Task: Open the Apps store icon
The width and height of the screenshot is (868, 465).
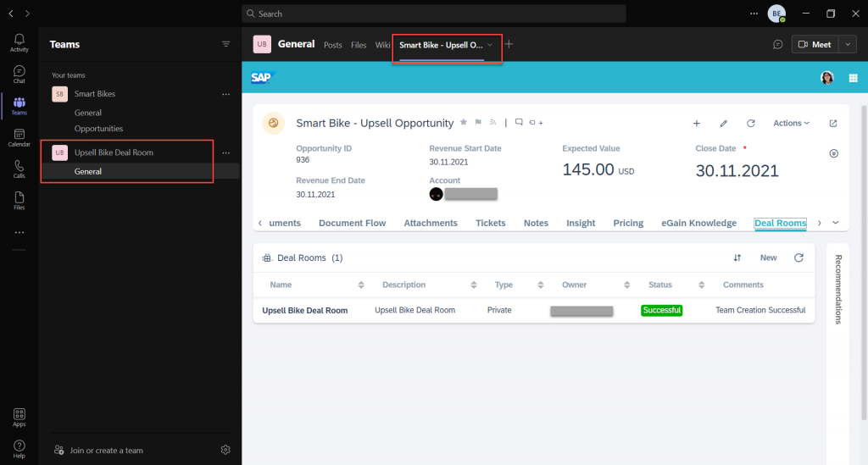Action: coord(19,418)
